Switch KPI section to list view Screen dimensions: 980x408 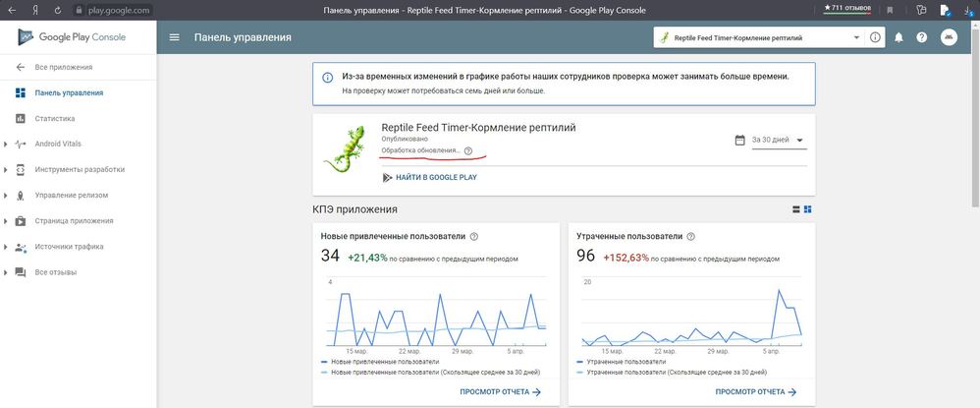point(794,209)
